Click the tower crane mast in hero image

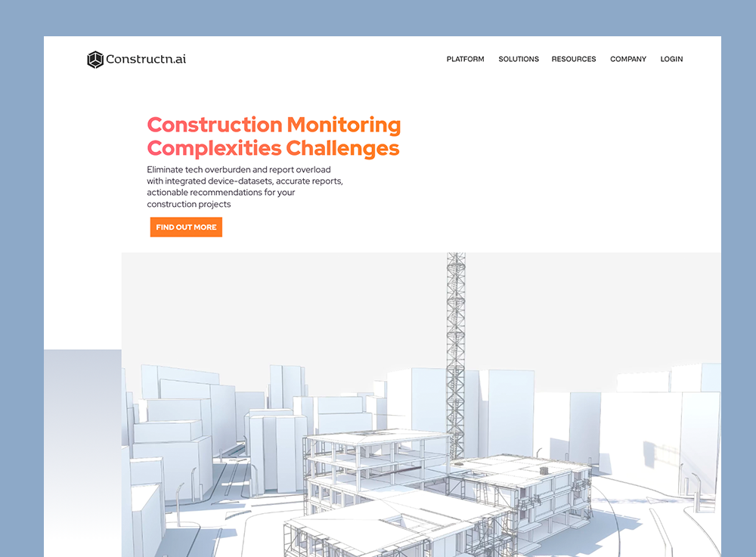tap(456, 340)
